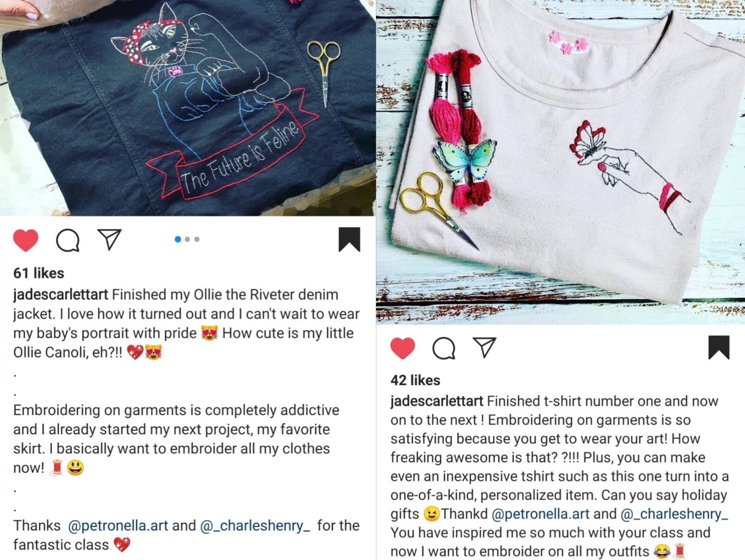Tap the butterfly hand t-shirt photo
The height and width of the screenshot is (560, 745).
click(560, 162)
